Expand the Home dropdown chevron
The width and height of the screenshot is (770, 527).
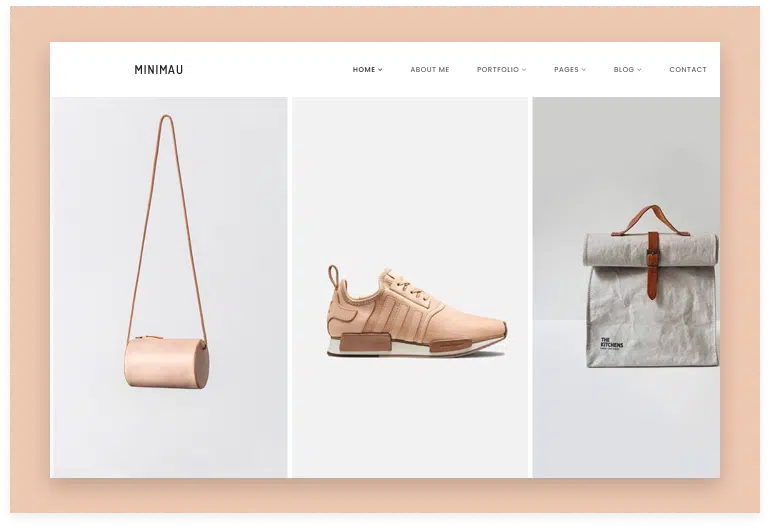tap(380, 70)
